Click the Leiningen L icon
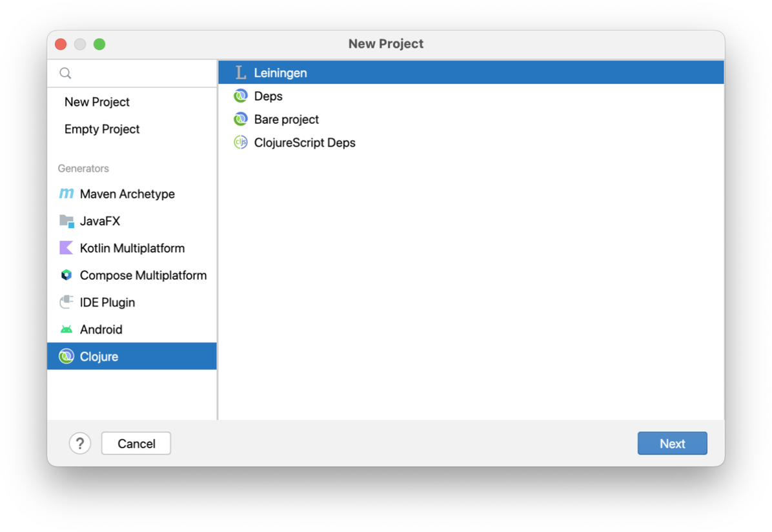 pos(240,72)
